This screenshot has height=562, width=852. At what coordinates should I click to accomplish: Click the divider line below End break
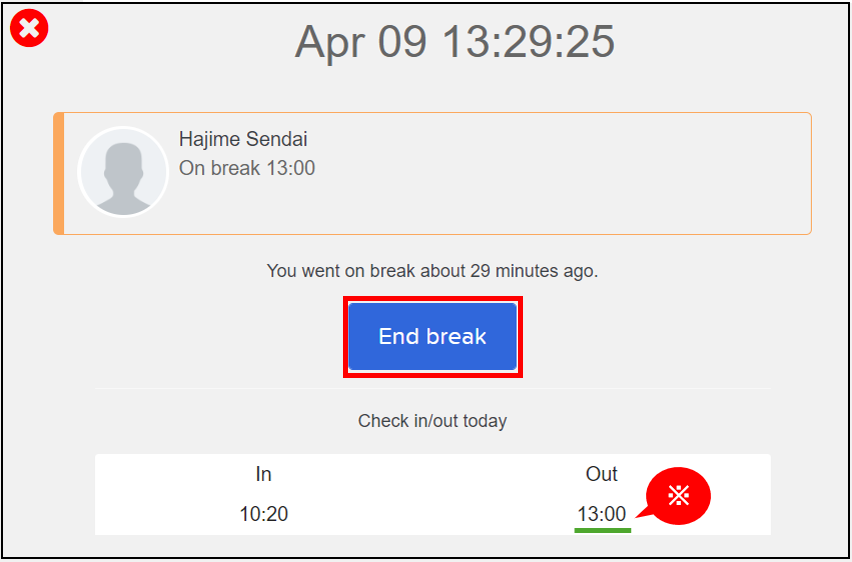433,389
